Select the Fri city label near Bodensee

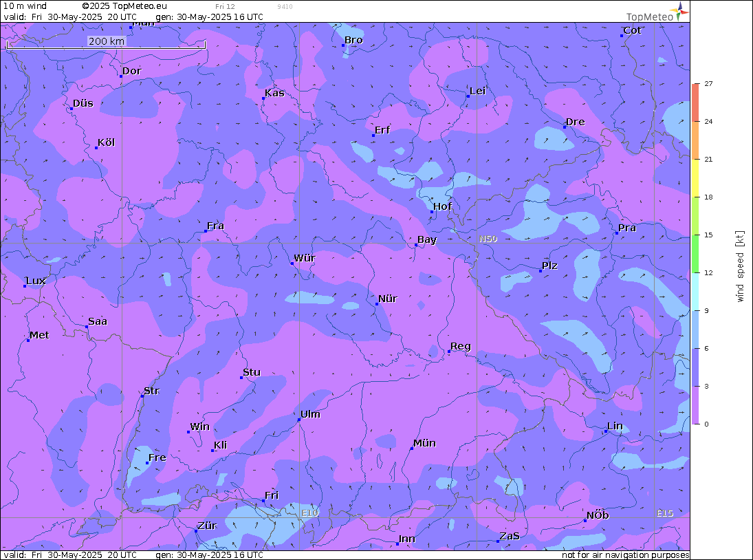click(x=272, y=495)
